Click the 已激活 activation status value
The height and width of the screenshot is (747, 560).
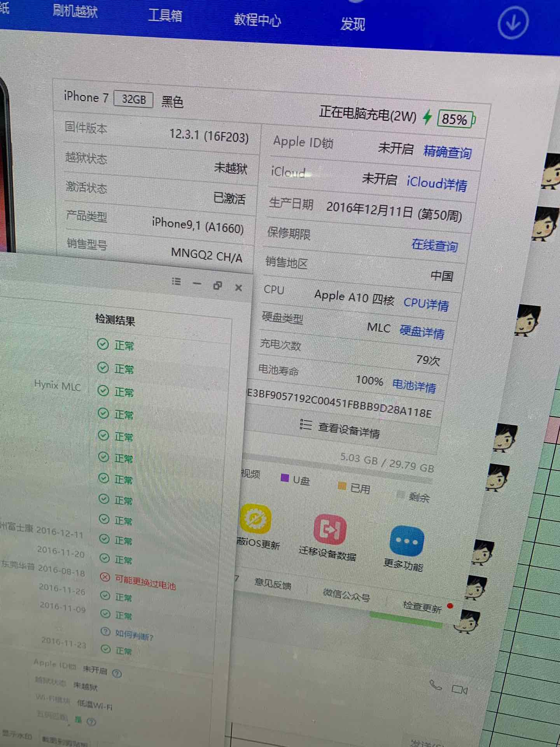[x=229, y=198]
